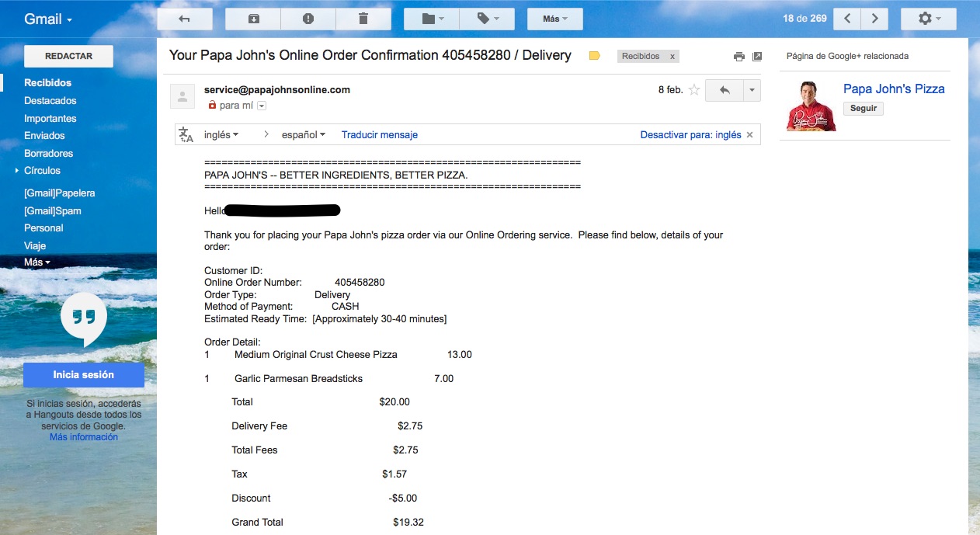Image resolution: width=980 pixels, height=535 pixels.
Task: Select the Enviados folder in sidebar
Action: coord(44,136)
